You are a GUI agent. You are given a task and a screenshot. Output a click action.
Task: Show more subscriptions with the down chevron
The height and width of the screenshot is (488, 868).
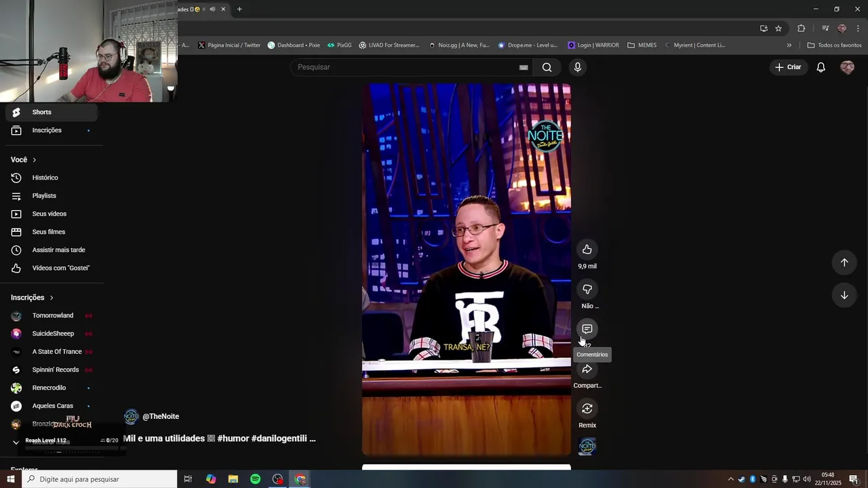[16, 442]
